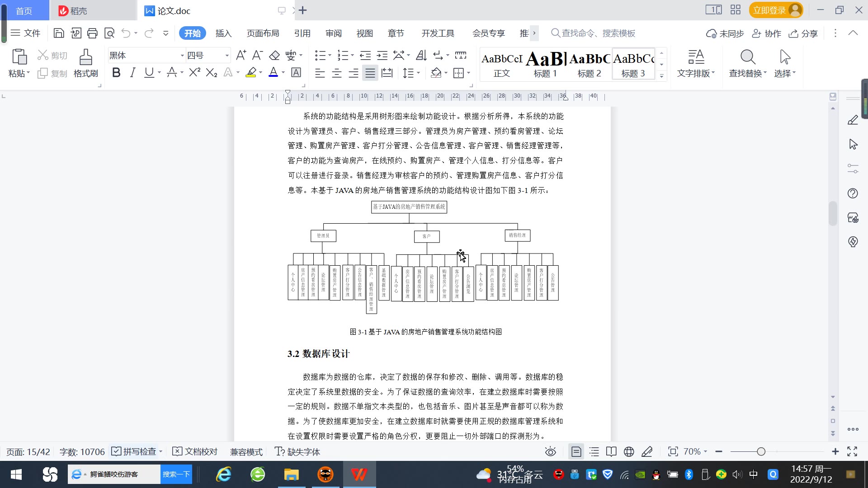Click the text highlight color icon

pyautogui.click(x=251, y=73)
